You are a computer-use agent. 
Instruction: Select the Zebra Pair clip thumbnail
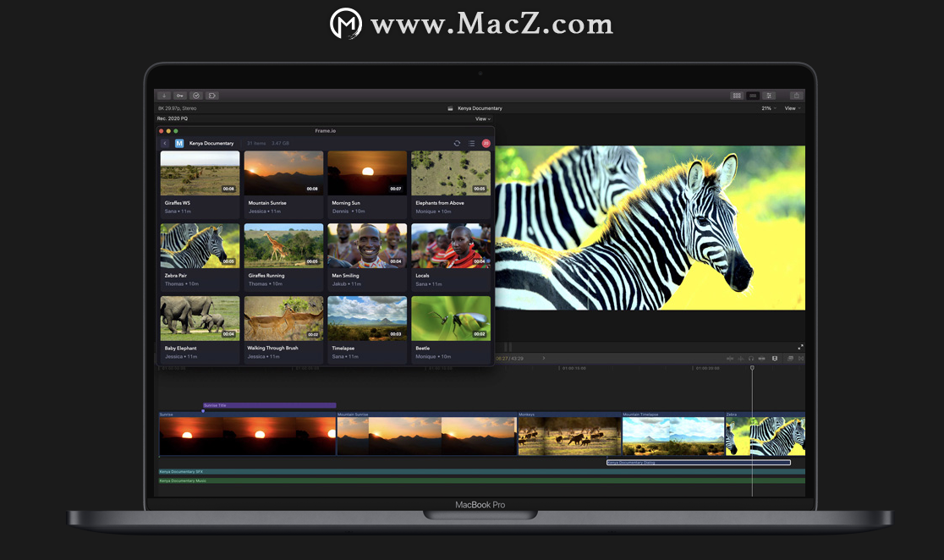200,245
